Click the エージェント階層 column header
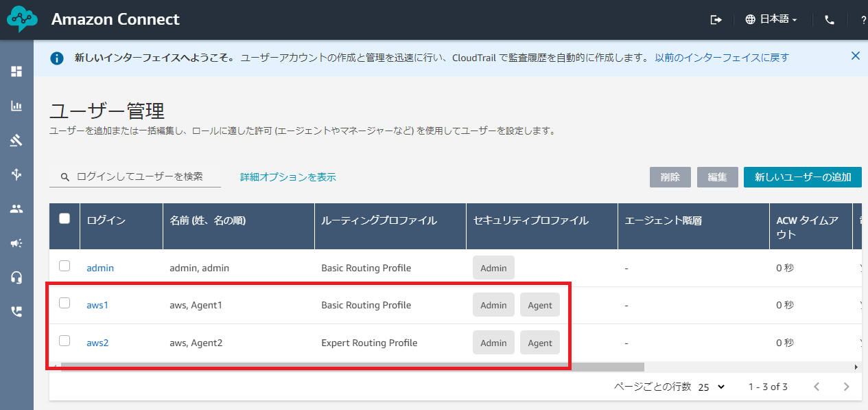This screenshot has height=410, width=868. [694, 227]
